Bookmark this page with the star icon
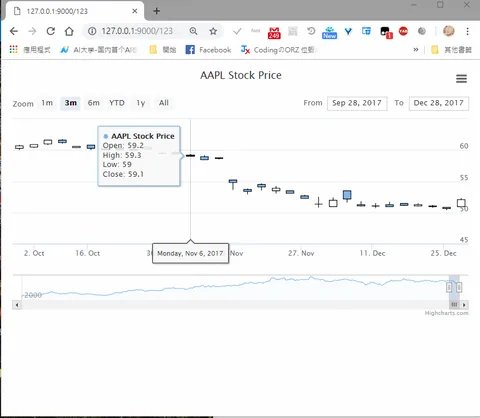480x418 pixels. [213, 31]
